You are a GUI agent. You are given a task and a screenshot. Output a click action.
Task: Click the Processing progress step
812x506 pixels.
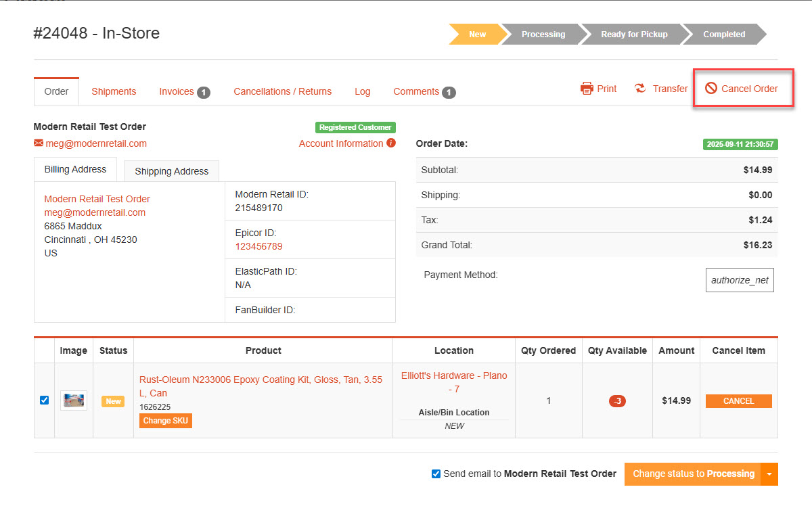(x=543, y=34)
